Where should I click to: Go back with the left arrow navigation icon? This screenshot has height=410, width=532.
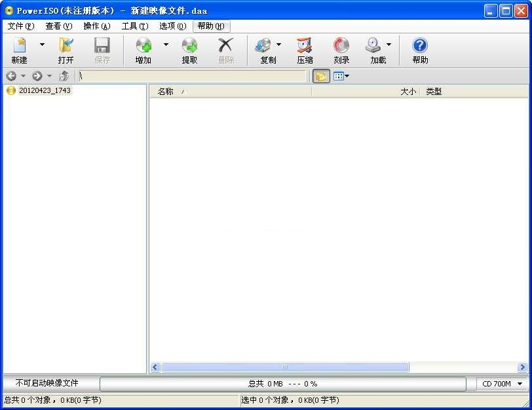click(x=11, y=76)
